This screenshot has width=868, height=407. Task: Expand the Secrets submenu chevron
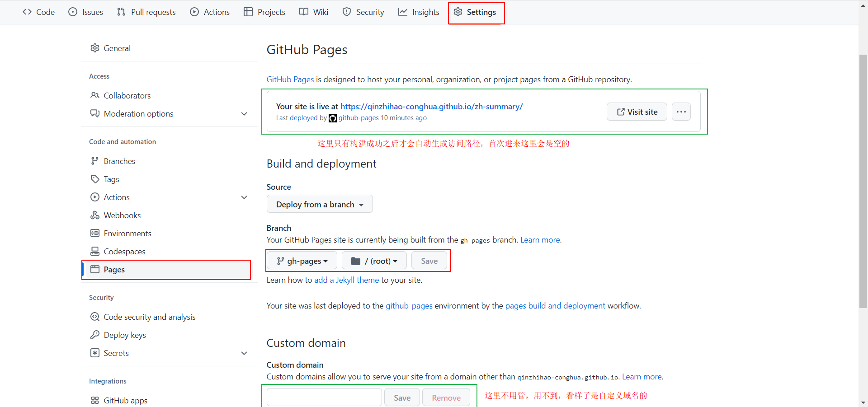click(x=244, y=353)
